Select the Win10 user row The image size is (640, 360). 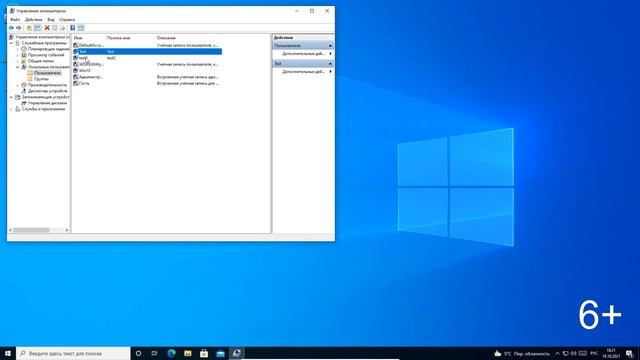point(147,71)
